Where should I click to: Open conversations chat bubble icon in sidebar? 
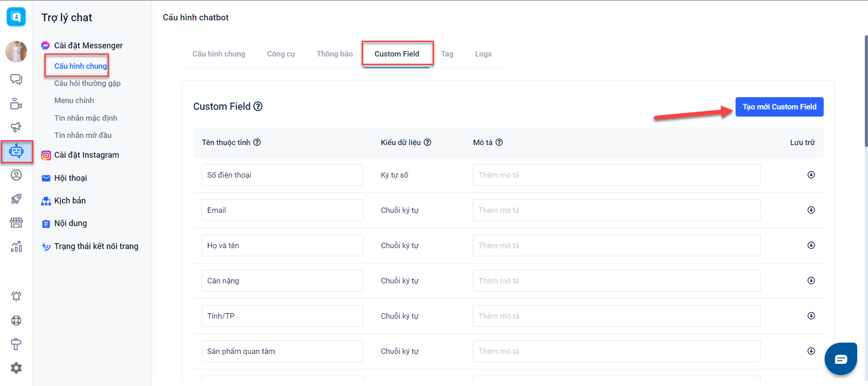[16, 80]
